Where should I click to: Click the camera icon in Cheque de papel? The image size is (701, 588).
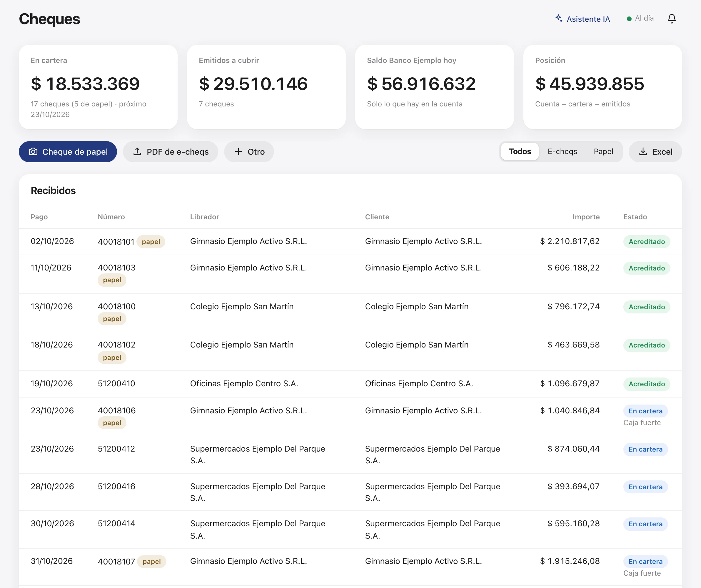tap(33, 151)
